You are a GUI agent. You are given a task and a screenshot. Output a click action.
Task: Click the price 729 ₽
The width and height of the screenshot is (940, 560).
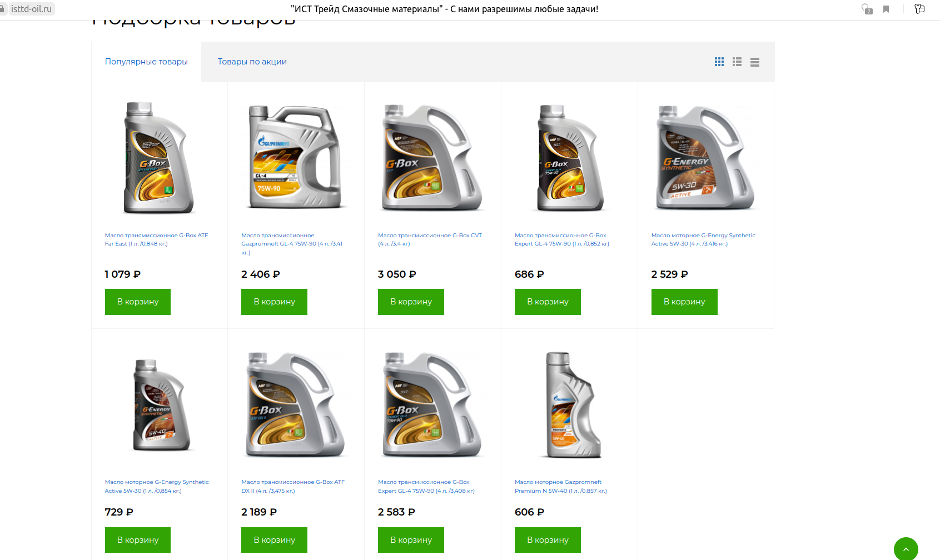pos(119,512)
